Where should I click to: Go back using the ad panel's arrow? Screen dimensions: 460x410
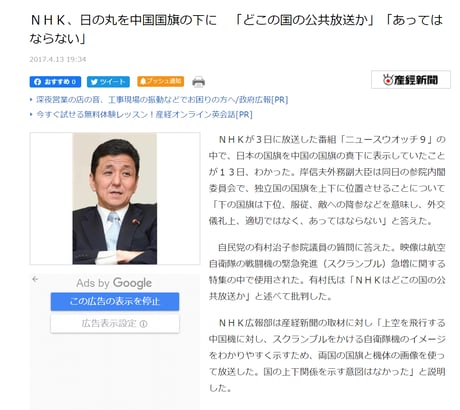tap(35, 279)
